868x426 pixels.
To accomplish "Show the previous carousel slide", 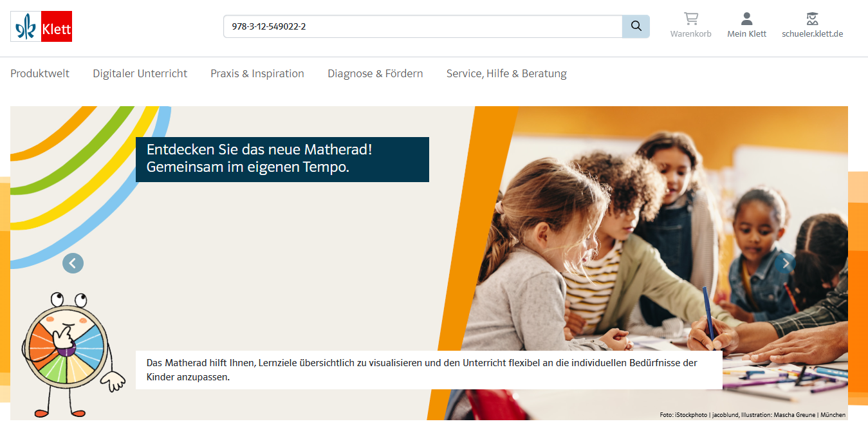I will click(x=73, y=263).
